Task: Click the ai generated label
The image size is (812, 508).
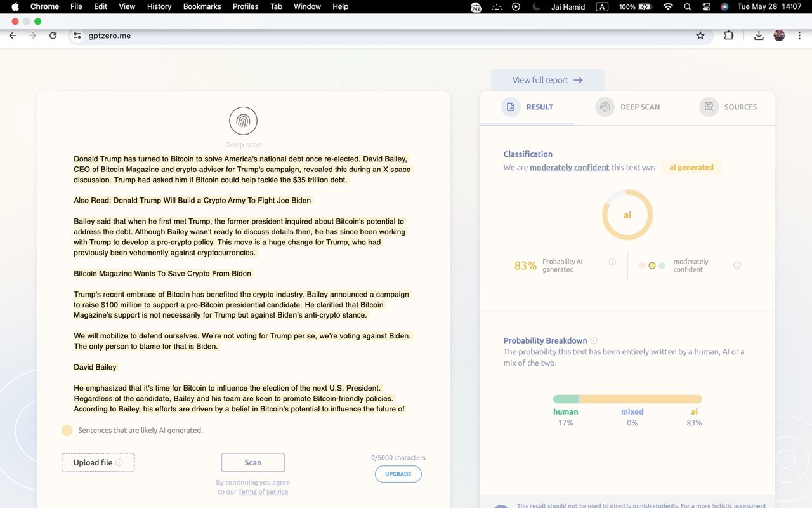Action: (691, 168)
